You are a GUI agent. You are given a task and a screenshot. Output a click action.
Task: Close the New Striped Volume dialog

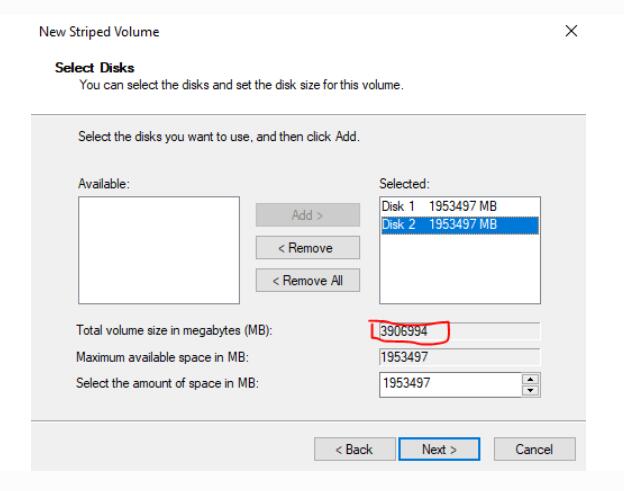pyautogui.click(x=570, y=33)
